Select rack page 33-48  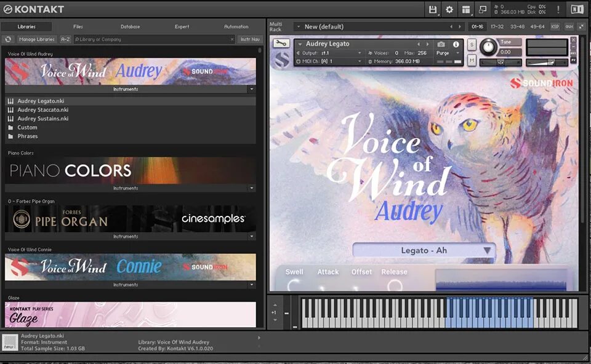pyautogui.click(x=517, y=26)
